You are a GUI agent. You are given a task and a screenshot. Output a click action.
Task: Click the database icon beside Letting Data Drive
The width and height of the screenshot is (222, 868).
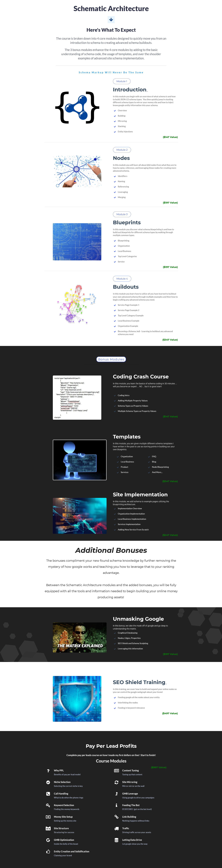(117, 840)
